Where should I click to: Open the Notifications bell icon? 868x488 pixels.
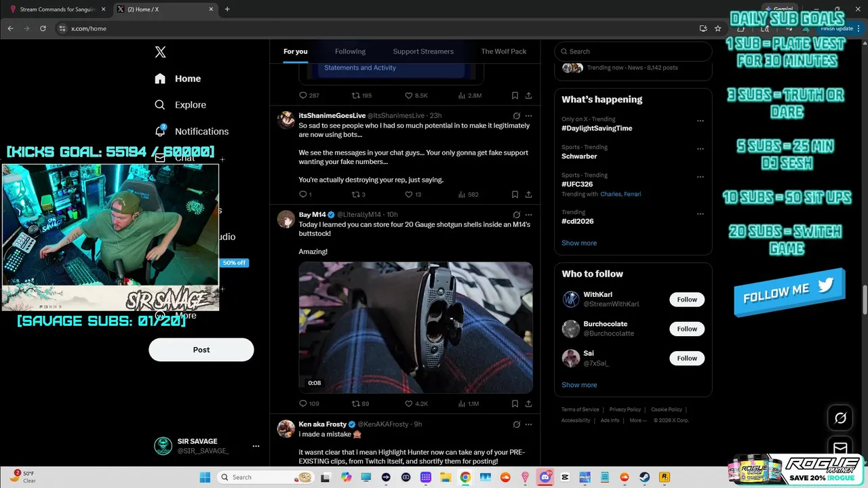pyautogui.click(x=160, y=131)
